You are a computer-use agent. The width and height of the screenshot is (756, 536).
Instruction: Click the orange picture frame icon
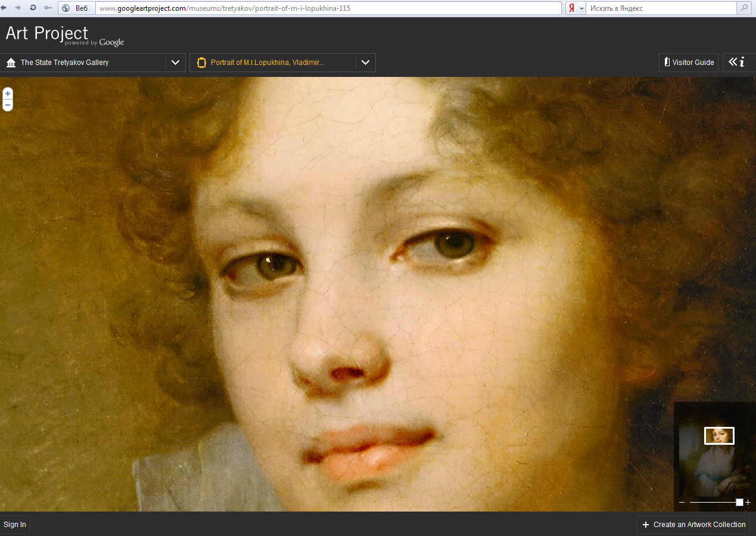[x=201, y=63]
